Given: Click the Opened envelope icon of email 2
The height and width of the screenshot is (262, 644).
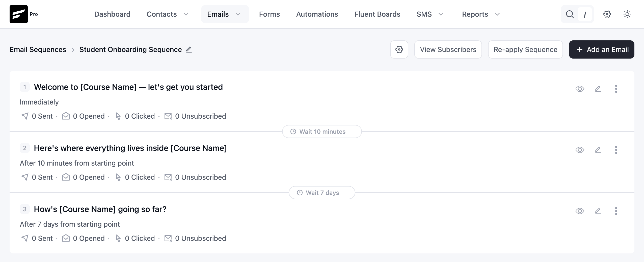Looking at the screenshot, I should tap(66, 177).
